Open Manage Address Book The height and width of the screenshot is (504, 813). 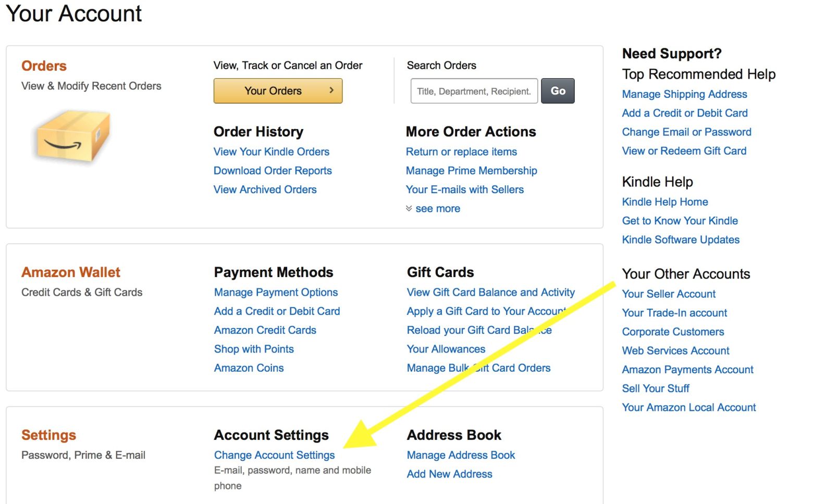click(x=460, y=455)
